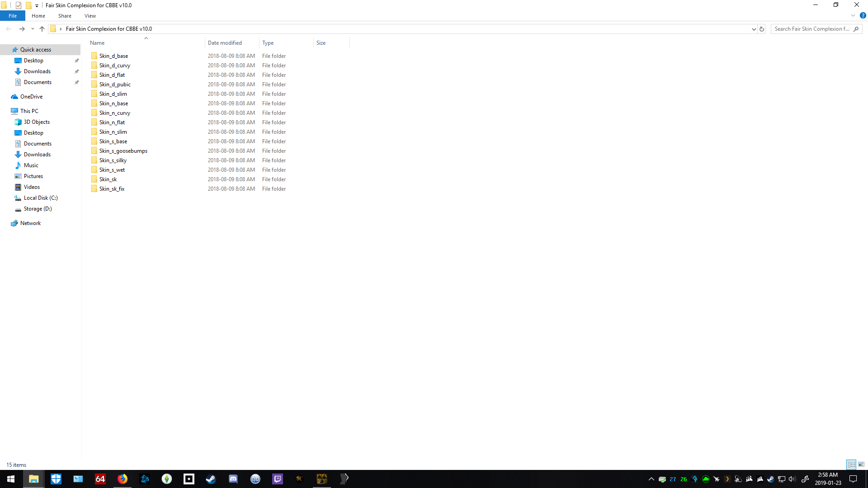
Task: Open Twitch from the taskbar
Action: click(x=278, y=479)
